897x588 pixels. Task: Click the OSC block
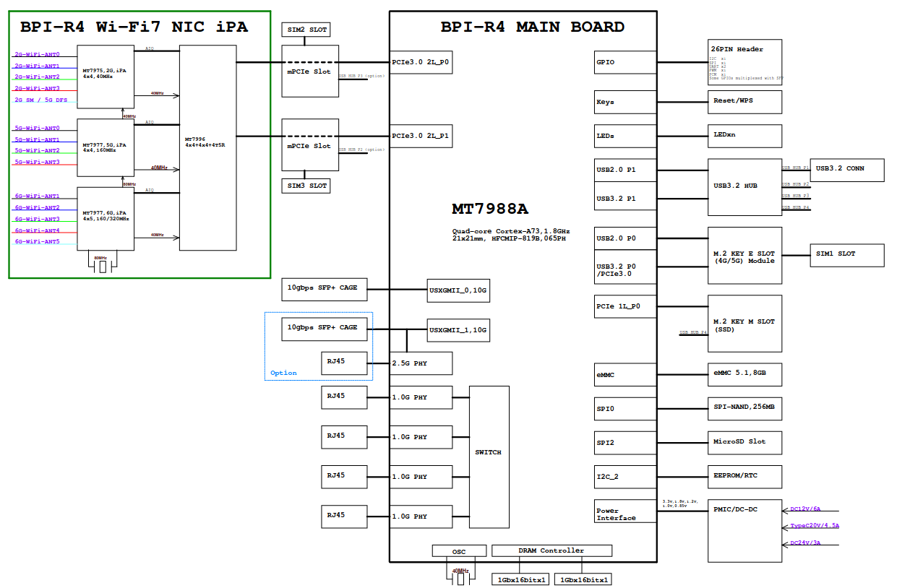click(x=459, y=551)
